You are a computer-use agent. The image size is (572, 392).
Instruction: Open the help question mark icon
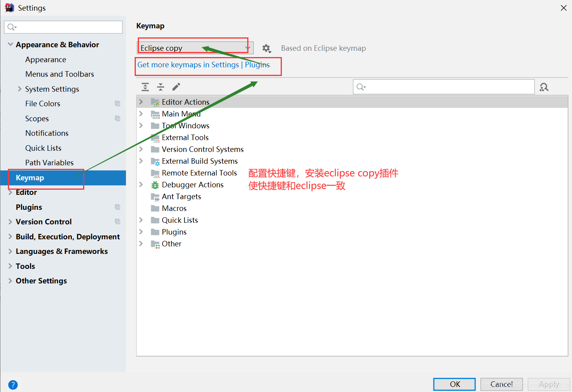tap(13, 385)
